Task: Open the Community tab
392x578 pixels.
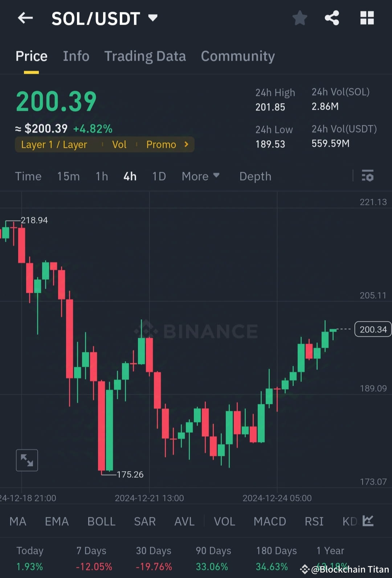Action: (x=238, y=56)
